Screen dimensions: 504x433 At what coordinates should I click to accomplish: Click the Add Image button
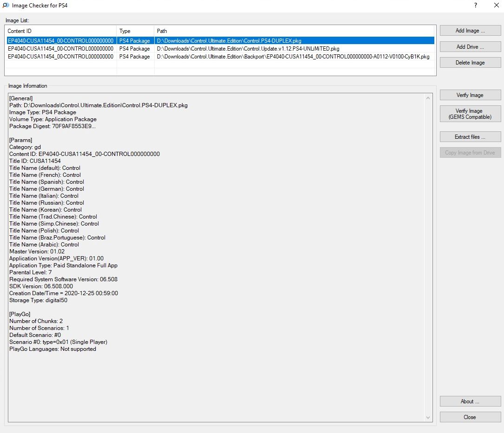click(470, 31)
